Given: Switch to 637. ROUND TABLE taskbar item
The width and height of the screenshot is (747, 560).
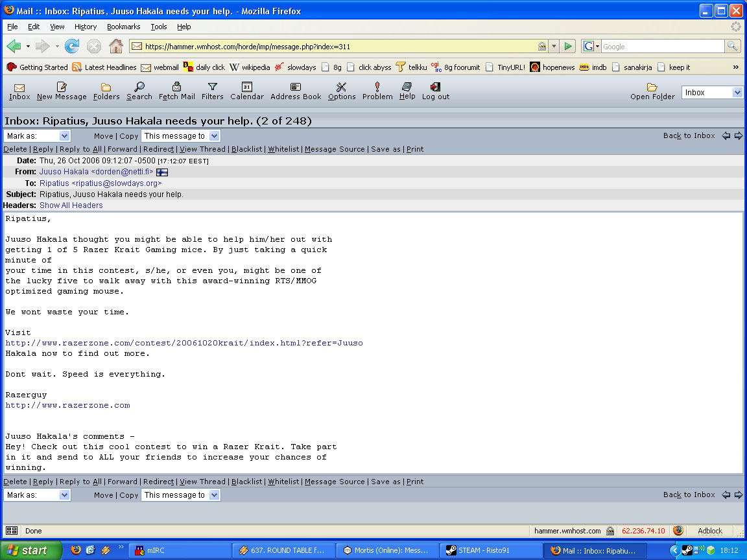Looking at the screenshot, I should [283, 550].
